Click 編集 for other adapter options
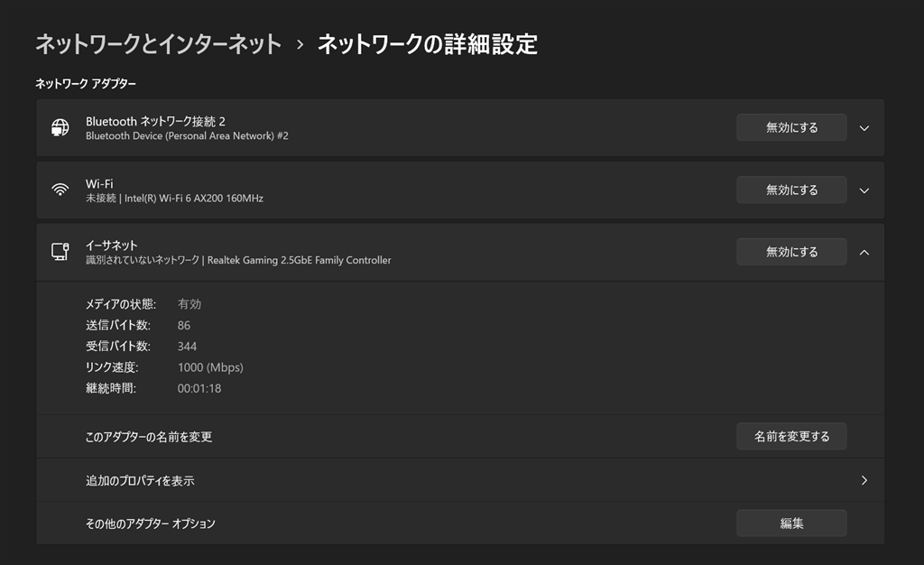Image resolution: width=924 pixels, height=565 pixels. (791, 523)
